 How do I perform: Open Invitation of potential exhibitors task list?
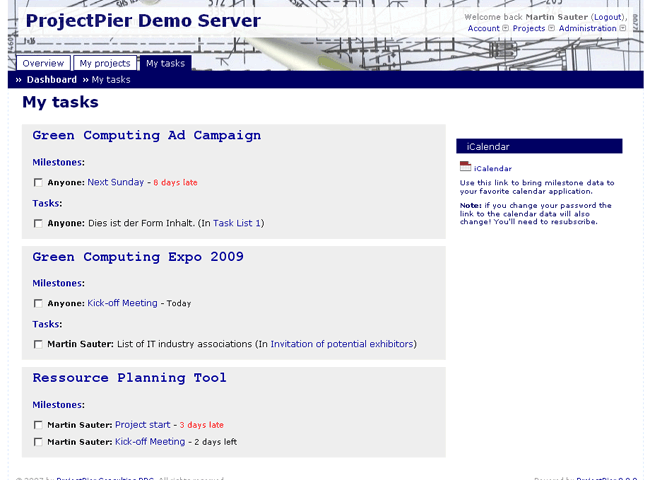pyautogui.click(x=341, y=344)
